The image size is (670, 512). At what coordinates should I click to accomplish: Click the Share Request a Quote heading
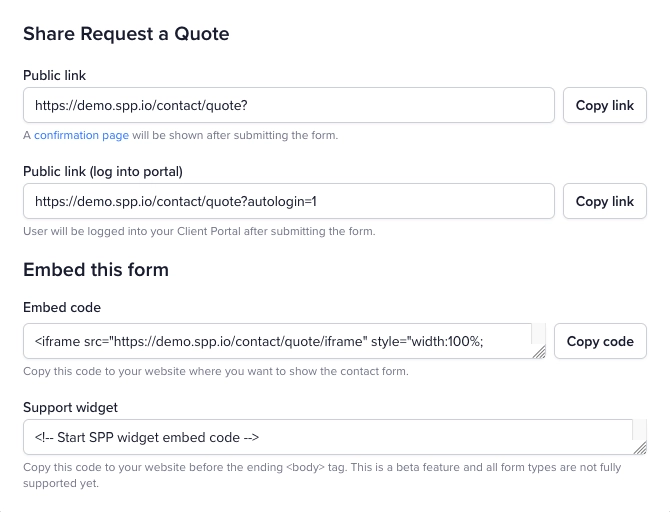point(126,34)
